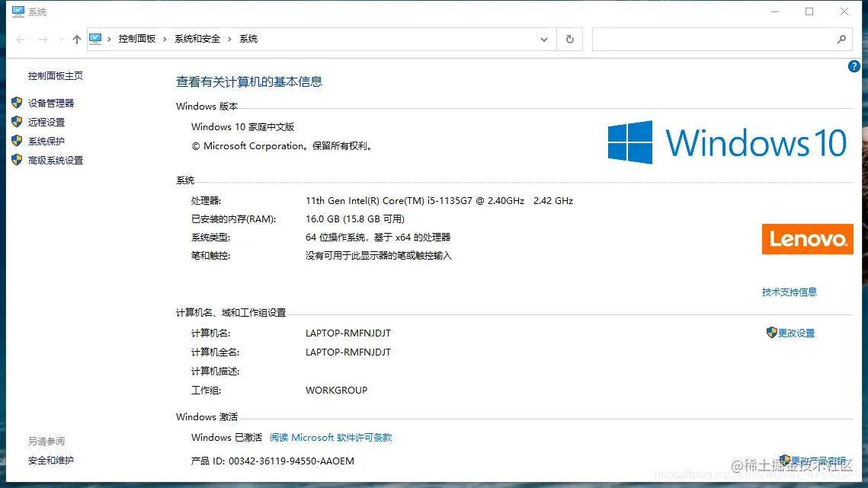The width and height of the screenshot is (868, 488).
Task: Select WORKGROUP value
Action: tap(337, 390)
